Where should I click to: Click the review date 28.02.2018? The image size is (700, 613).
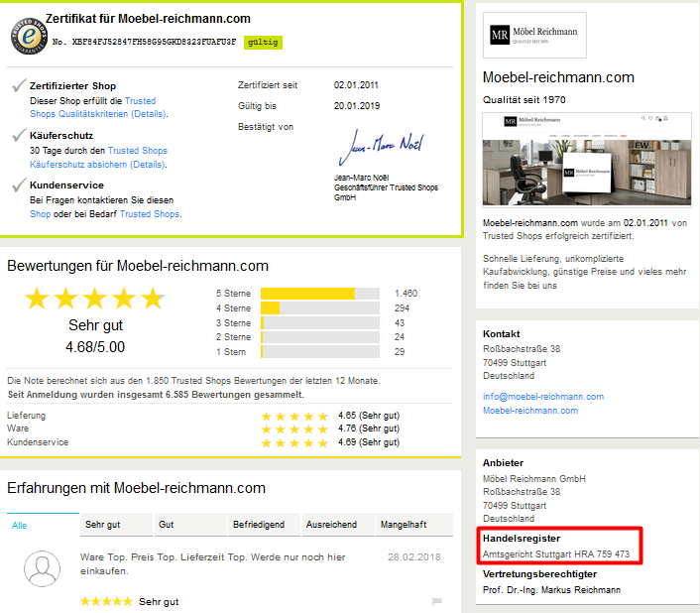point(413,556)
